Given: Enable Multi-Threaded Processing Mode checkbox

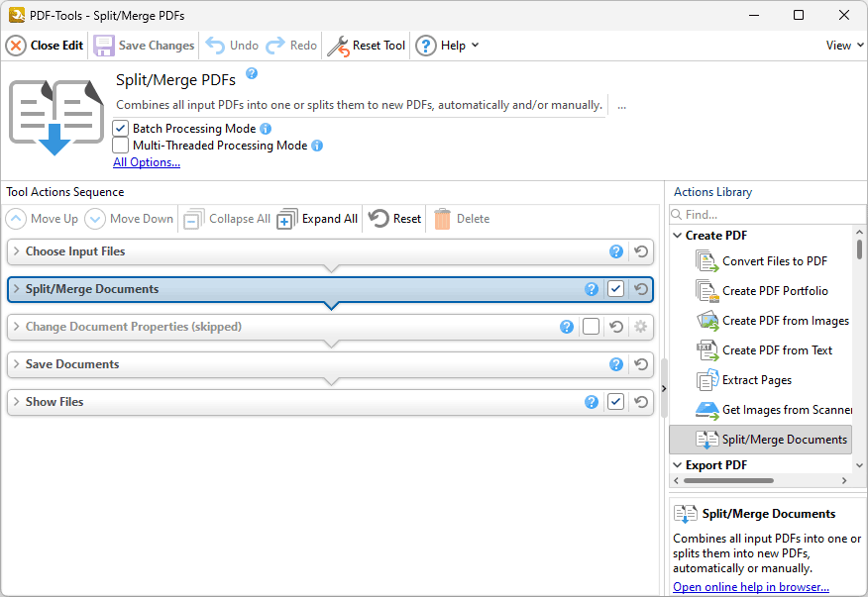Looking at the screenshot, I should click(121, 146).
